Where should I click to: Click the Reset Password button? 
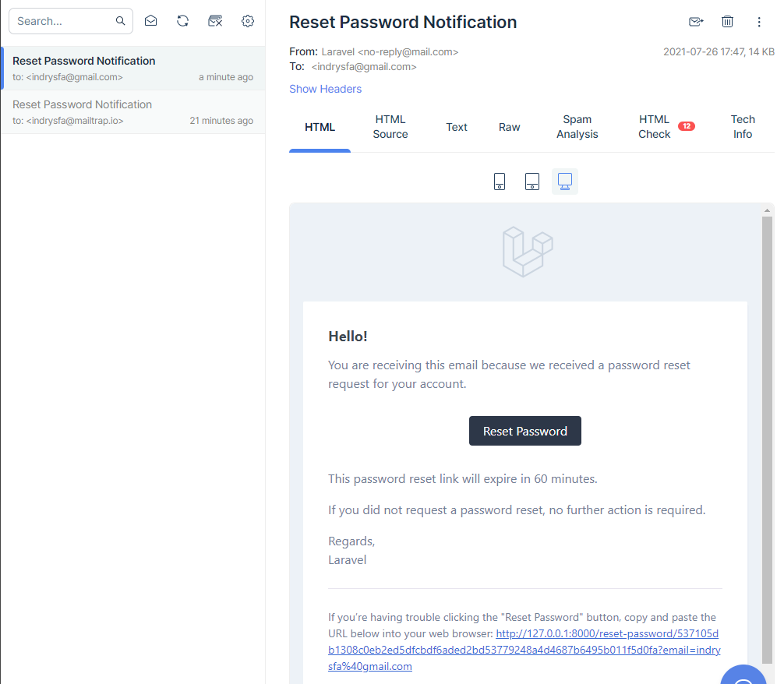pyautogui.click(x=524, y=431)
